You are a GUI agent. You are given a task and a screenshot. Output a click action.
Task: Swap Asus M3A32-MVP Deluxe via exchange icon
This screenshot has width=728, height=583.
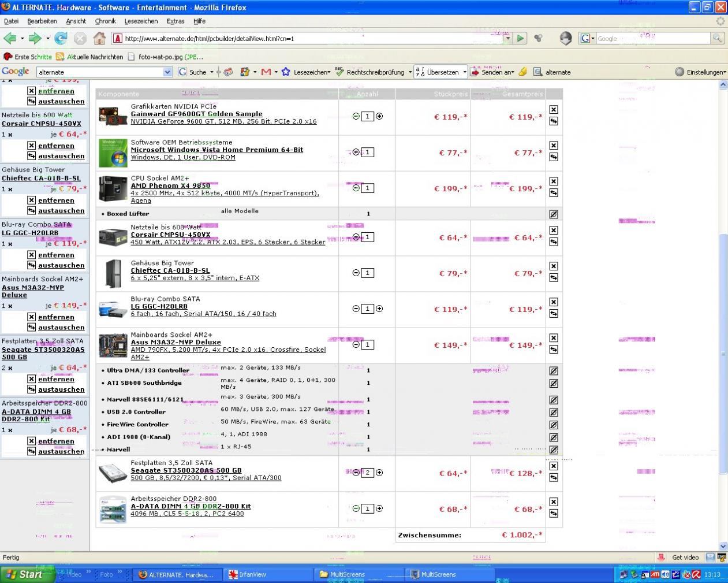pos(553,350)
